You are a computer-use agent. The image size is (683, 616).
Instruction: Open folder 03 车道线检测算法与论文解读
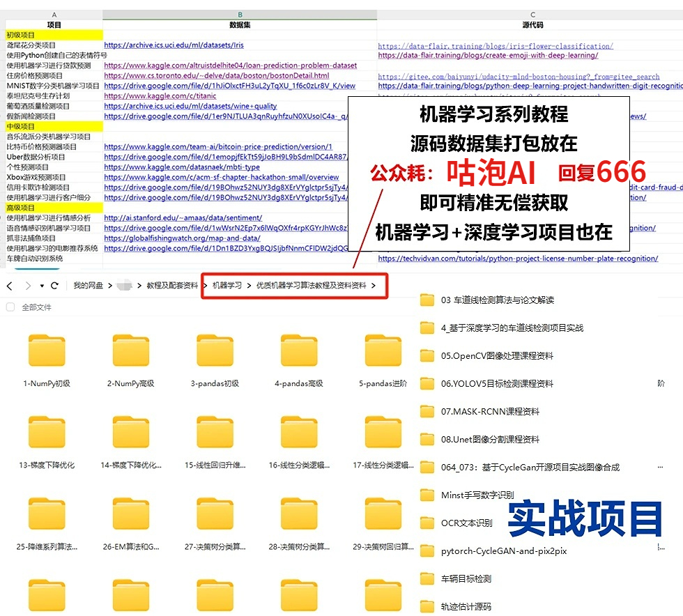pos(487,300)
